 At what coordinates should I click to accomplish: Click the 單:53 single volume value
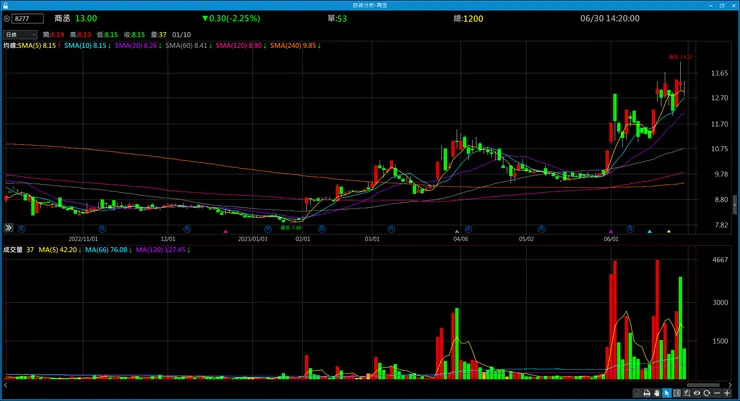pyautogui.click(x=337, y=19)
